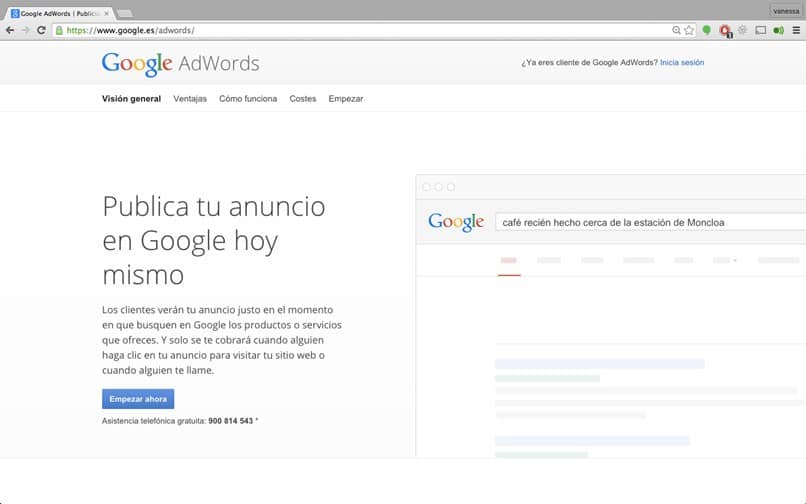Click the Publica tu anuncio heading
806x504 pixels.
(x=214, y=240)
